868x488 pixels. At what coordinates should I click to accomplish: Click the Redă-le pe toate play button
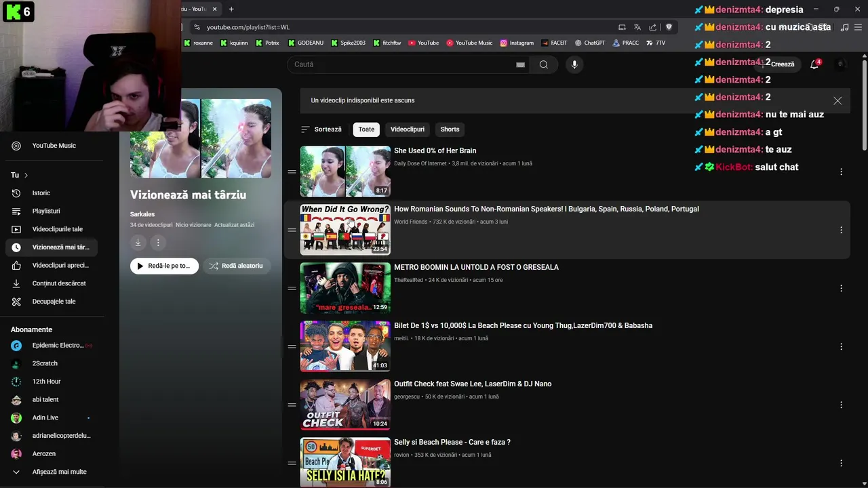(x=164, y=266)
